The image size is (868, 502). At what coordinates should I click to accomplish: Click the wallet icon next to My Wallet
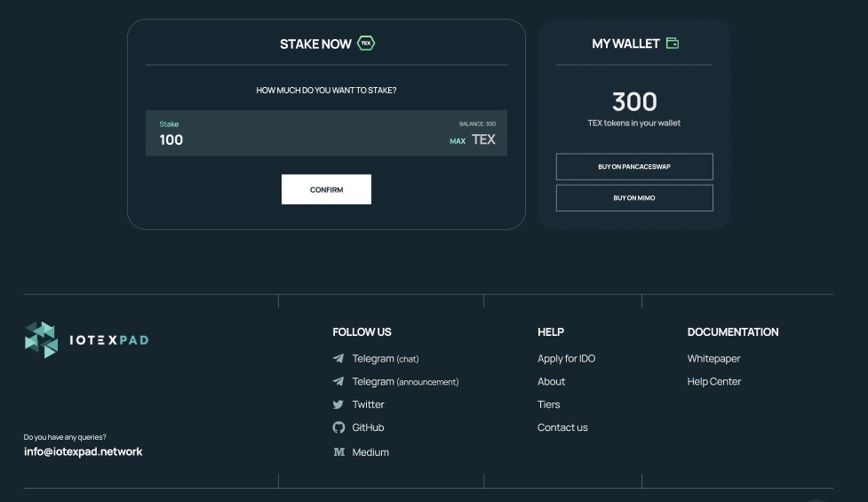(x=672, y=44)
